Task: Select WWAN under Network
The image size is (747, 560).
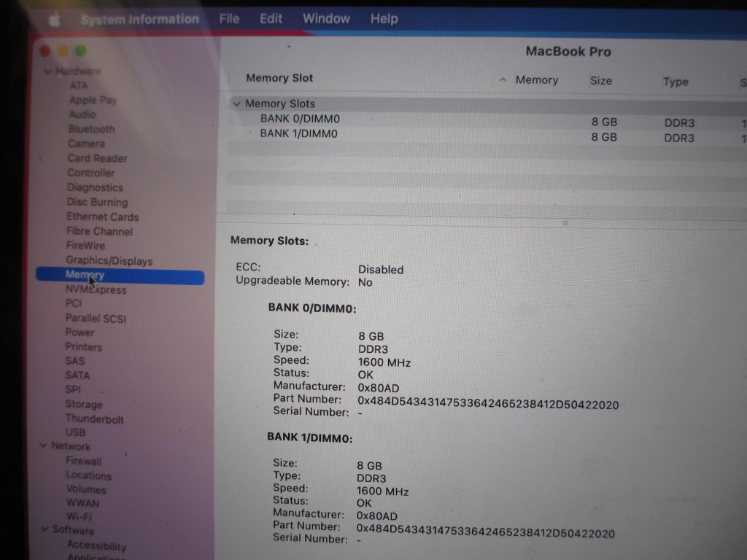Action: point(82,503)
